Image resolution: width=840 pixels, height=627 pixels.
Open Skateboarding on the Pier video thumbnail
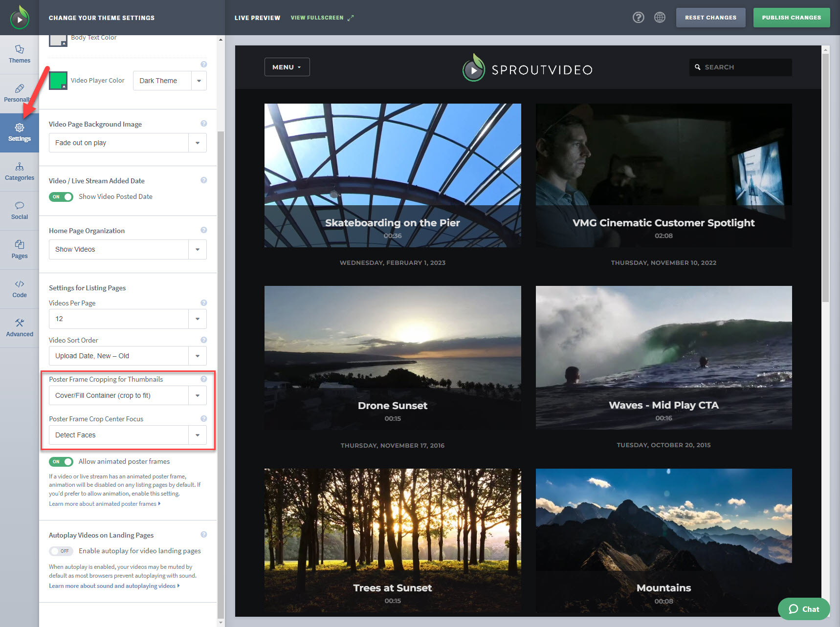click(x=393, y=175)
